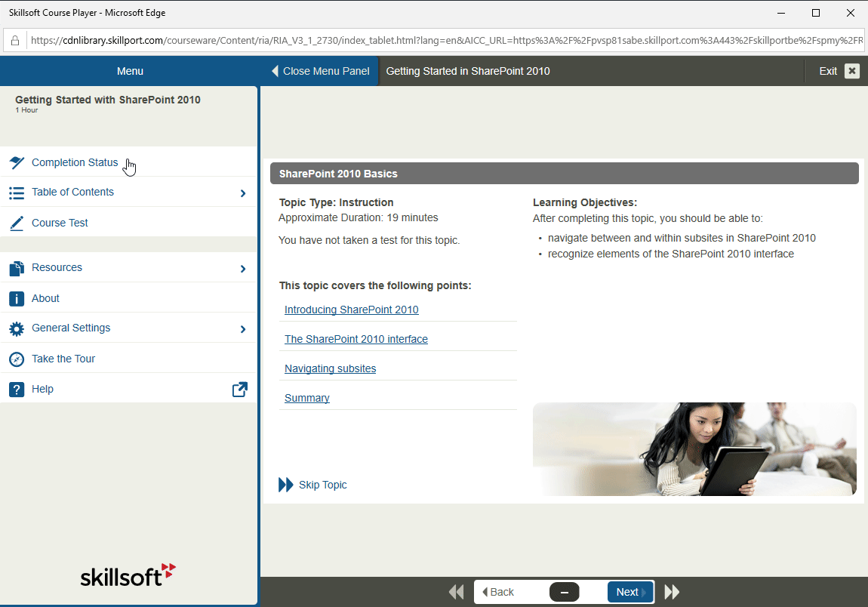Click the General Settings gear icon
The height and width of the screenshot is (607, 868).
[17, 328]
